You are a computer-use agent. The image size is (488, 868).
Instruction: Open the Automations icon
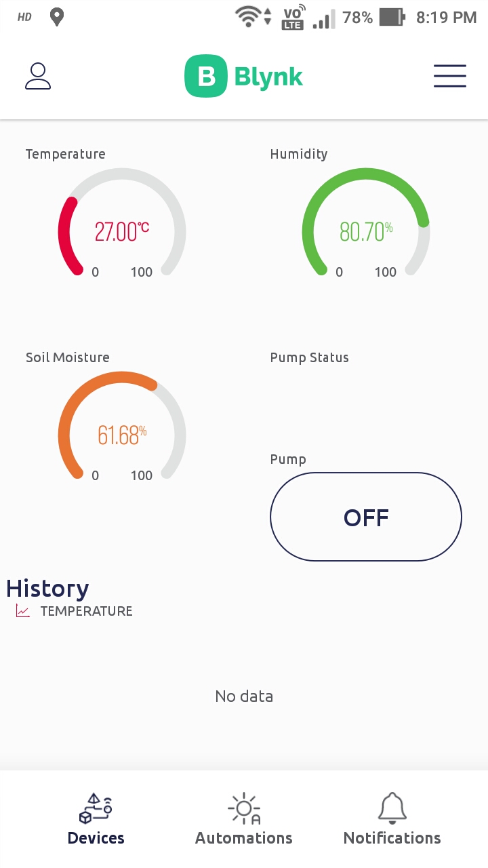pos(243,808)
